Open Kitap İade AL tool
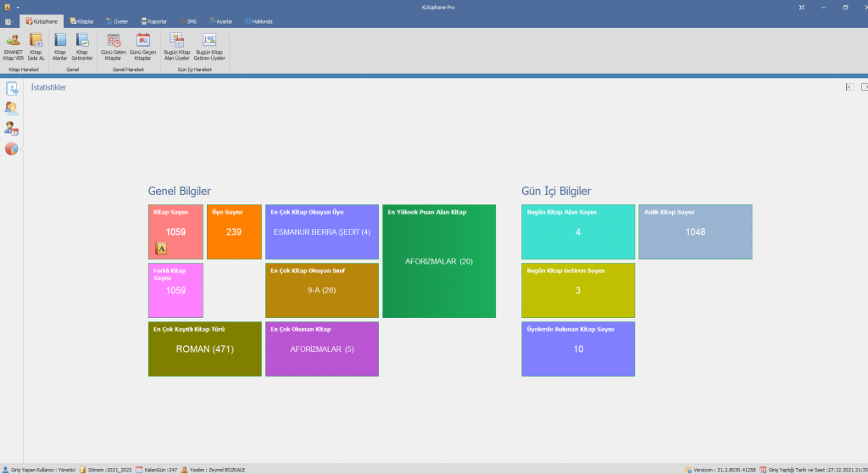Screen dimensions: 868x474 coord(36,47)
